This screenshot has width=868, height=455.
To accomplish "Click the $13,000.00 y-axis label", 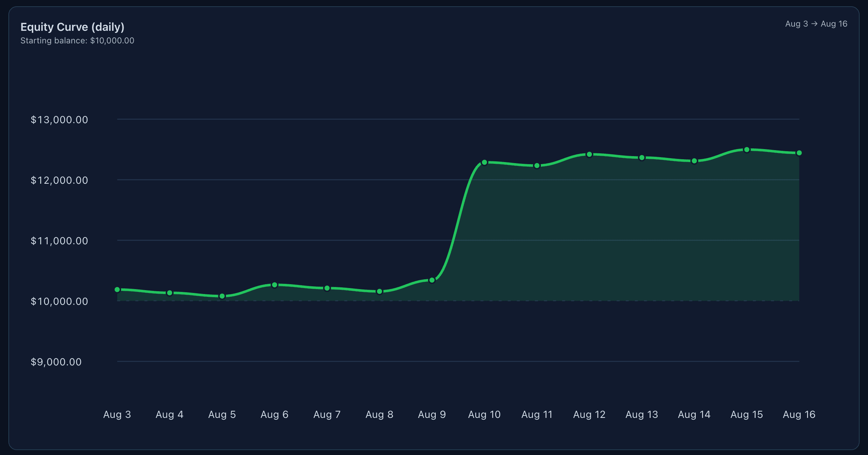I will point(59,120).
